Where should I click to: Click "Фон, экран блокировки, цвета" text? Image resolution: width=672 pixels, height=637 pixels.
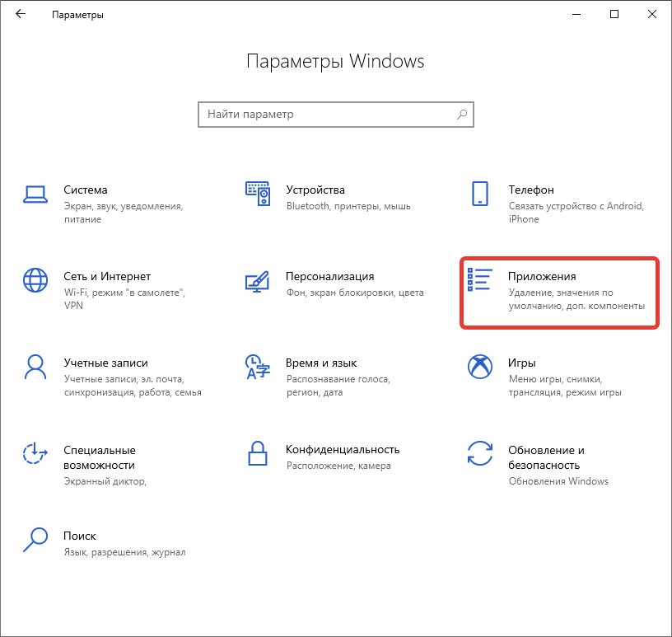355,293
